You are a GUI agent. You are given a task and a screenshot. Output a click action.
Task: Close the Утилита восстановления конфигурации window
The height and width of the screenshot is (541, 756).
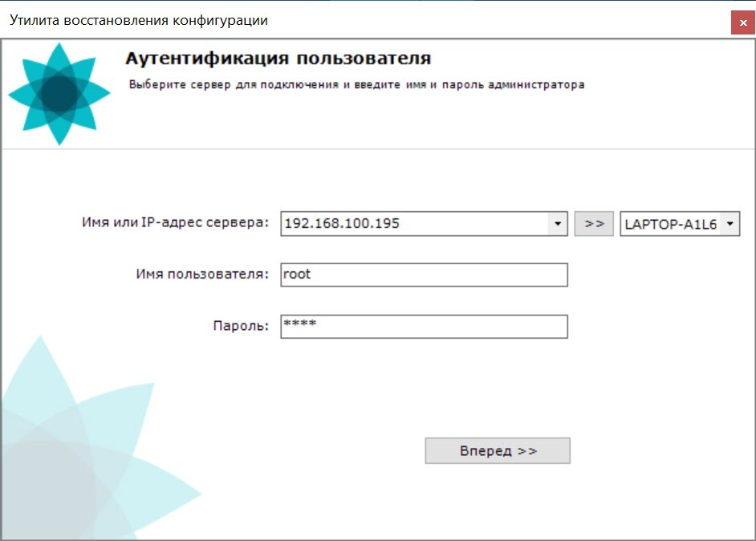pyautogui.click(x=743, y=22)
